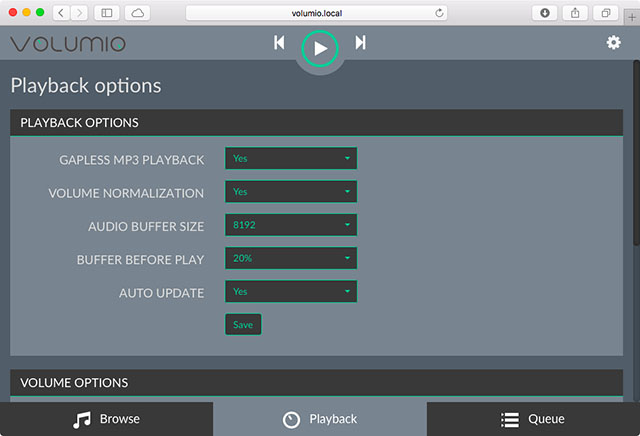Image resolution: width=640 pixels, height=436 pixels.
Task: Open iCloud tabs in Safari
Action: point(136,13)
